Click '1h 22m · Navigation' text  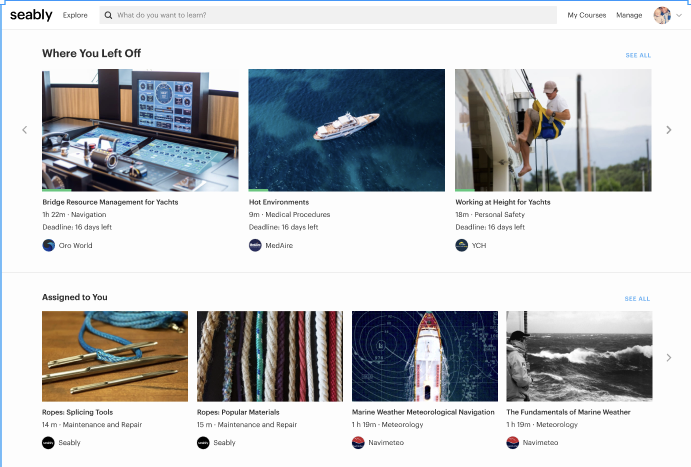(x=74, y=215)
